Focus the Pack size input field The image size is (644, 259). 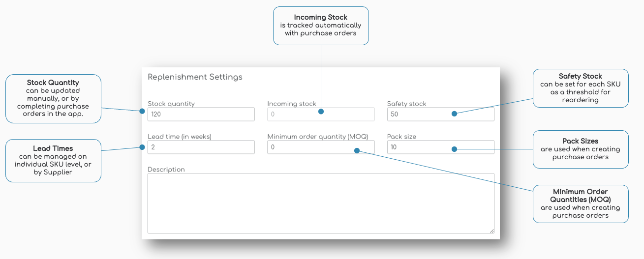coord(418,147)
